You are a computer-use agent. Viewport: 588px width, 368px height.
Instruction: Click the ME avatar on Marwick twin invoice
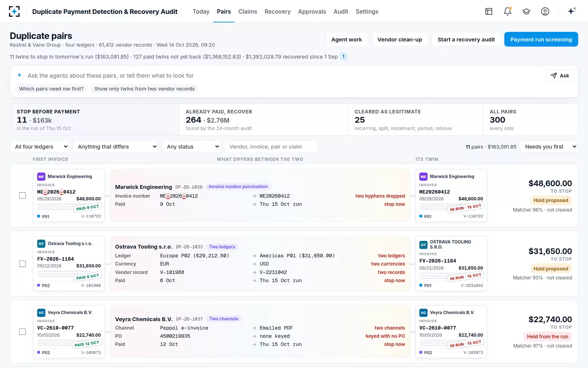click(423, 177)
